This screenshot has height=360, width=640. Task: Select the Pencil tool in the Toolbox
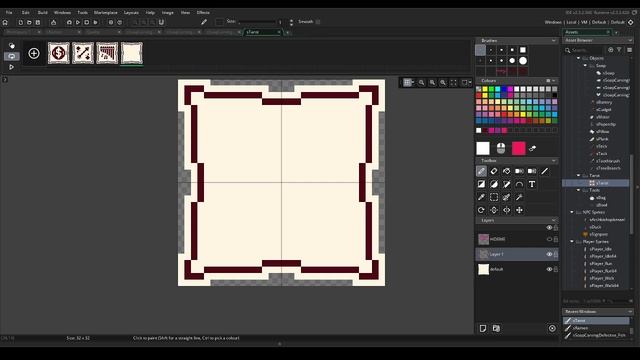[x=481, y=171]
